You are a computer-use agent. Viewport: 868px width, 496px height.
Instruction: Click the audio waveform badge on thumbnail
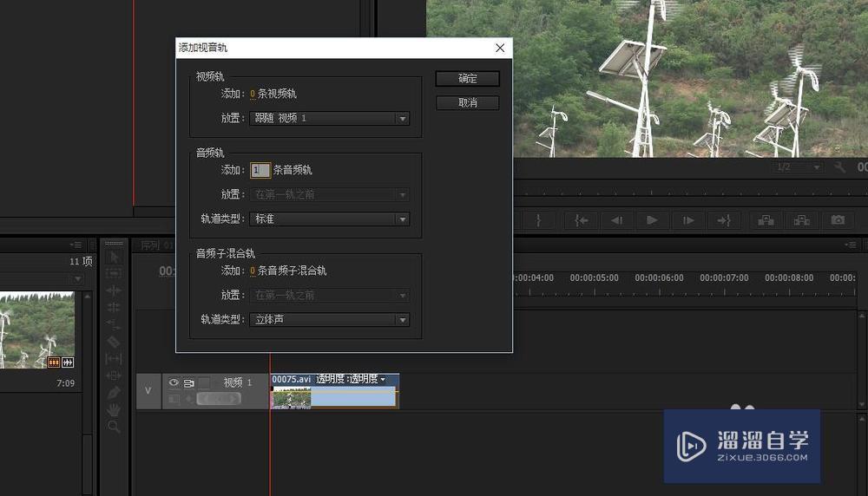68,362
